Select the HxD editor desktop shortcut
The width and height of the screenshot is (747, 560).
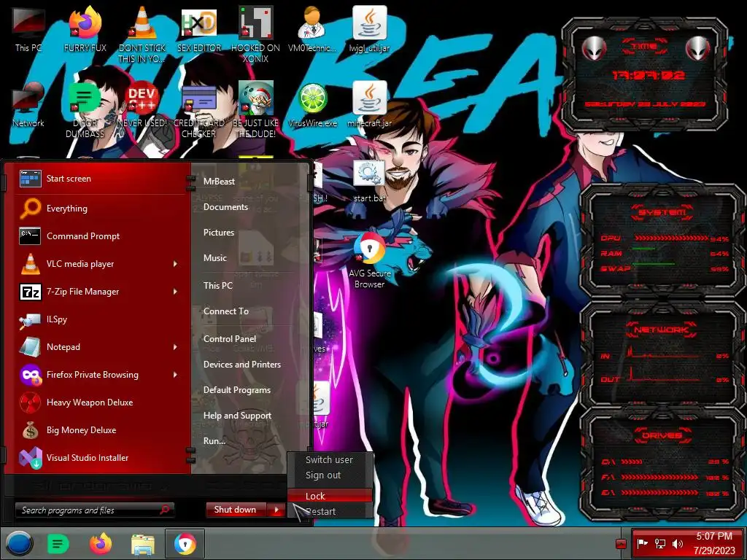pyautogui.click(x=199, y=28)
